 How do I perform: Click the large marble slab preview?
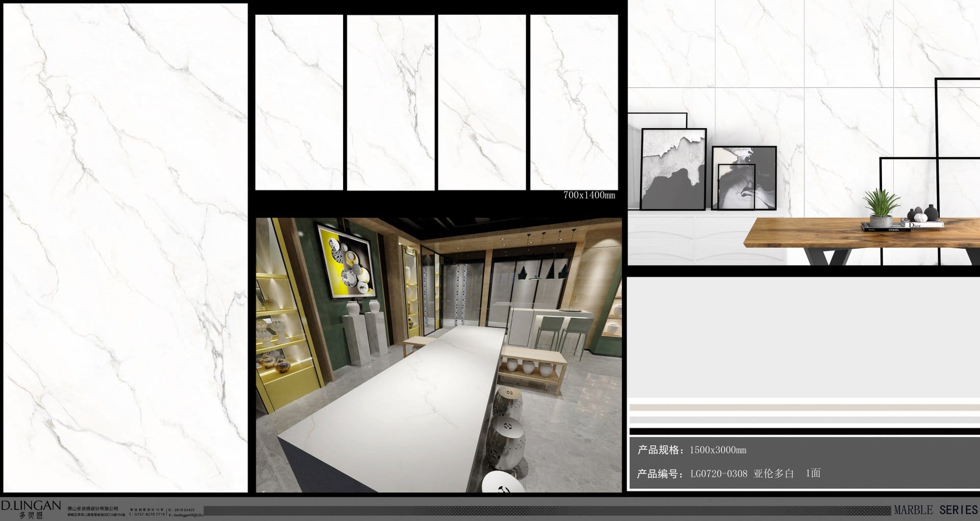126,248
